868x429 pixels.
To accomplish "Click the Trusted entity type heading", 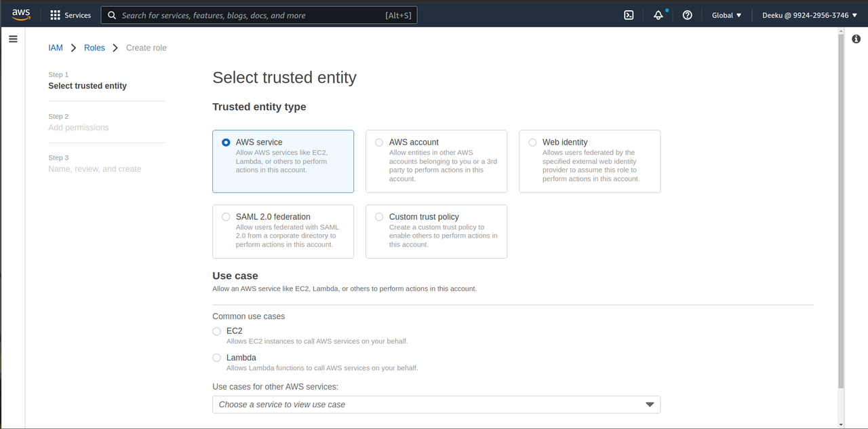I will click(259, 107).
